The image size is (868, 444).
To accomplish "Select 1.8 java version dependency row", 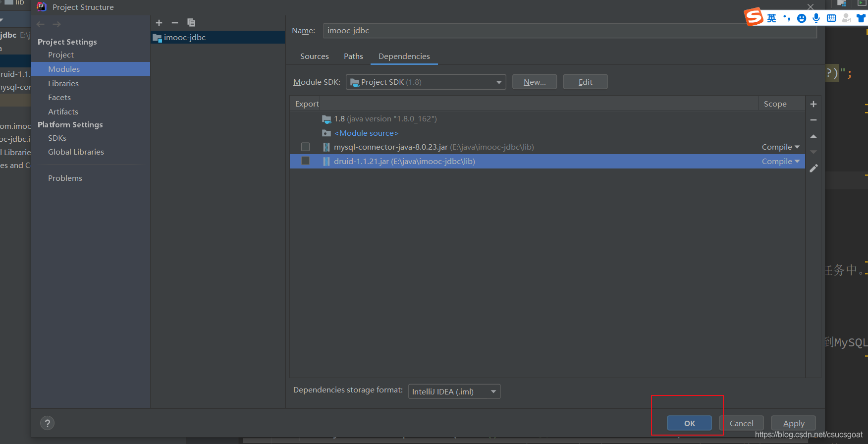I will 547,119.
